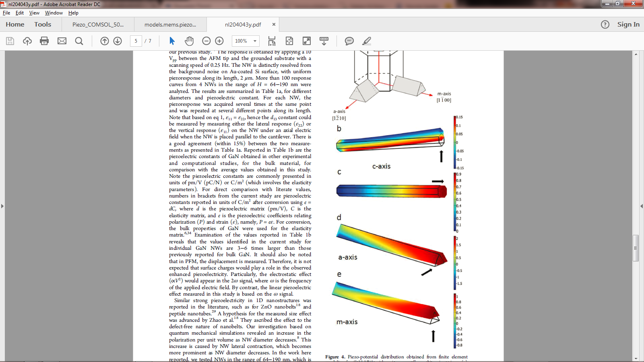
Task: Go to previous page arrow
Action: [x=105, y=41]
